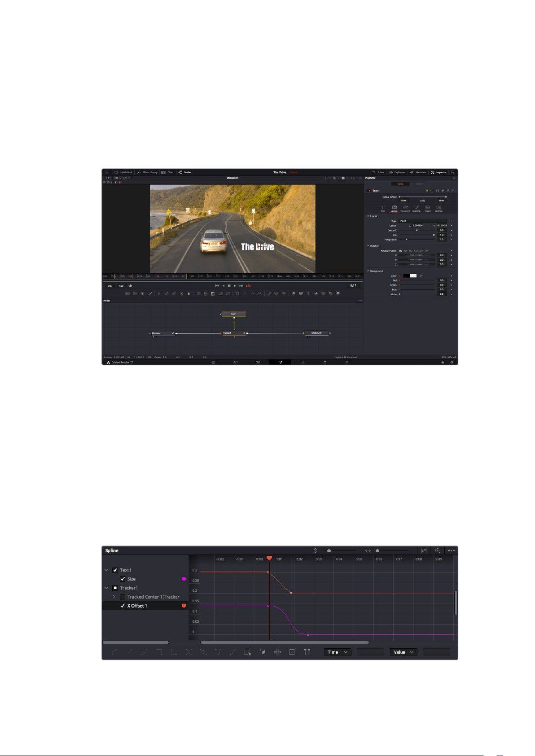Click the Zoom to Rectangle magnifier icon
The image size is (535, 756).
point(438,551)
